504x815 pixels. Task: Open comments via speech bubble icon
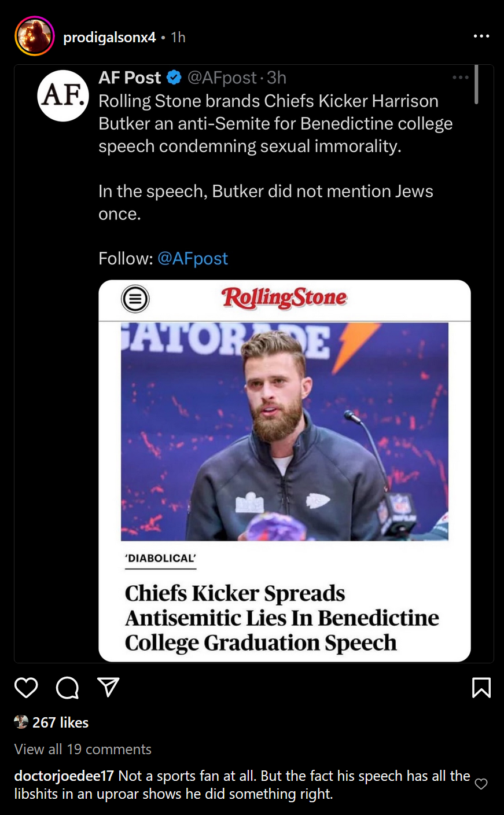(x=67, y=688)
